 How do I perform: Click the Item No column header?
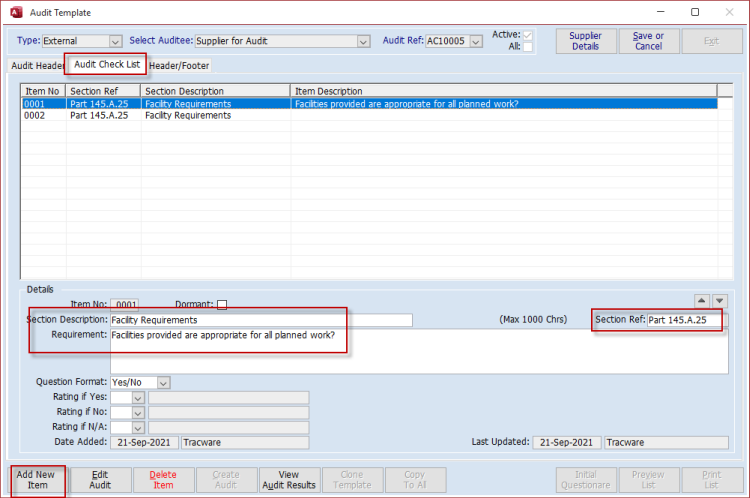(43, 91)
